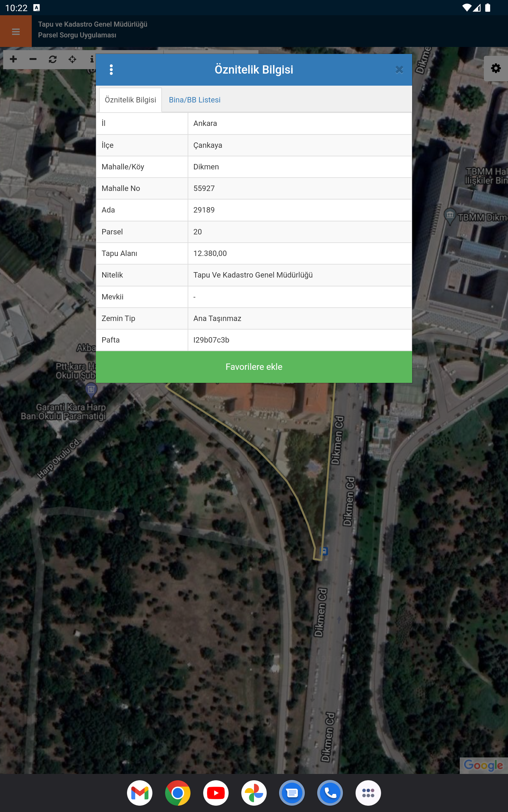
Task: Click the Mahalle/Köy row label
Action: 123,167
